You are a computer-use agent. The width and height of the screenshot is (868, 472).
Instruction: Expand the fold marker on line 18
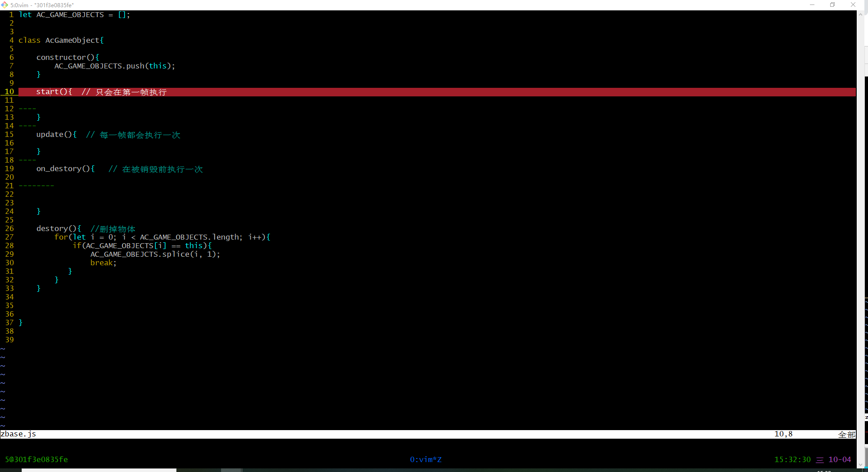click(27, 160)
